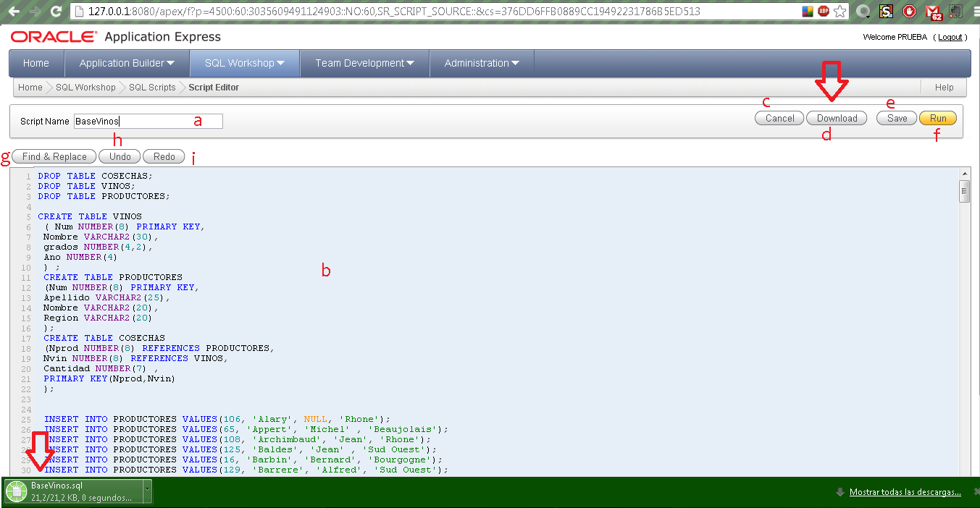The width and height of the screenshot is (980, 508).
Task: Switch to the Home tab
Action: tap(35, 63)
